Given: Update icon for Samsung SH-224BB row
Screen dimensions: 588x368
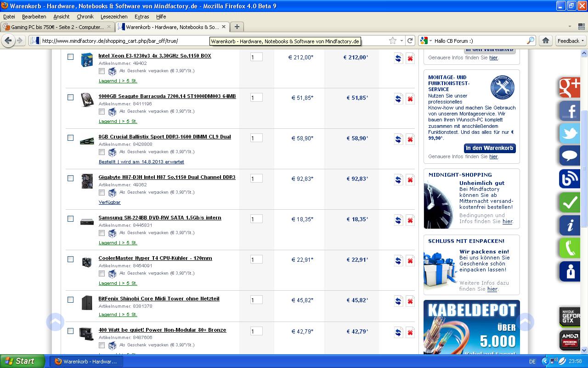Looking at the screenshot, I should 398,220.
